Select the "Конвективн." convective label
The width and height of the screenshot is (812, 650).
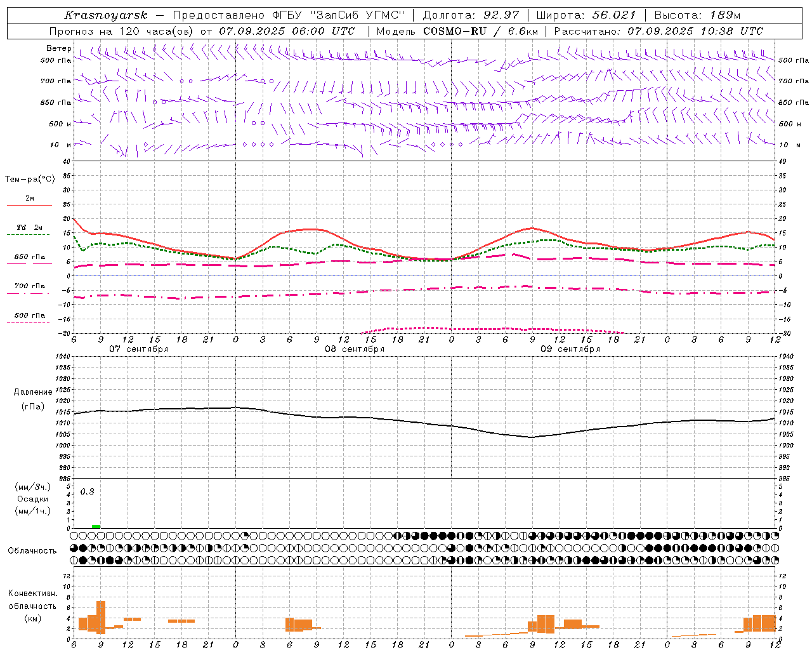pos(33,594)
